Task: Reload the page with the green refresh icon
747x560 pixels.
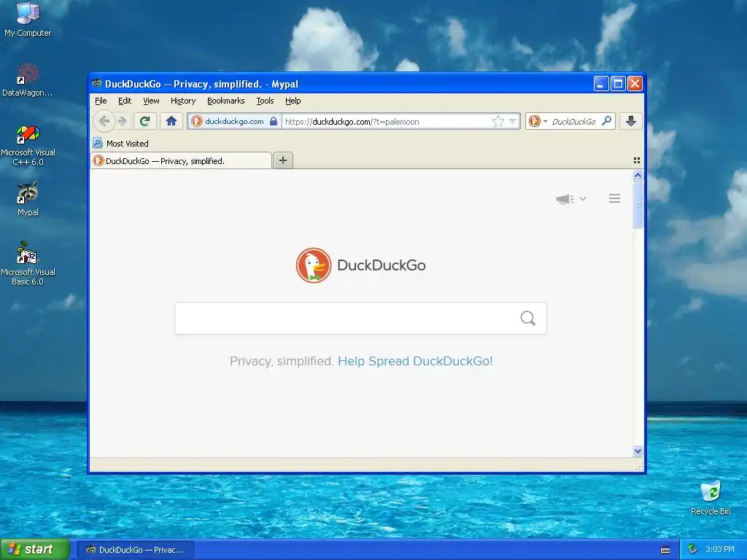Action: pyautogui.click(x=145, y=122)
